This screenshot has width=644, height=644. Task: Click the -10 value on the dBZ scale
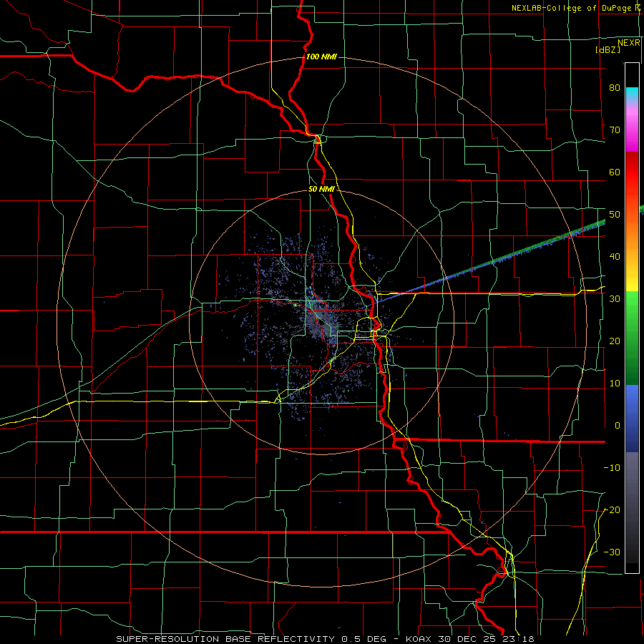[612, 468]
